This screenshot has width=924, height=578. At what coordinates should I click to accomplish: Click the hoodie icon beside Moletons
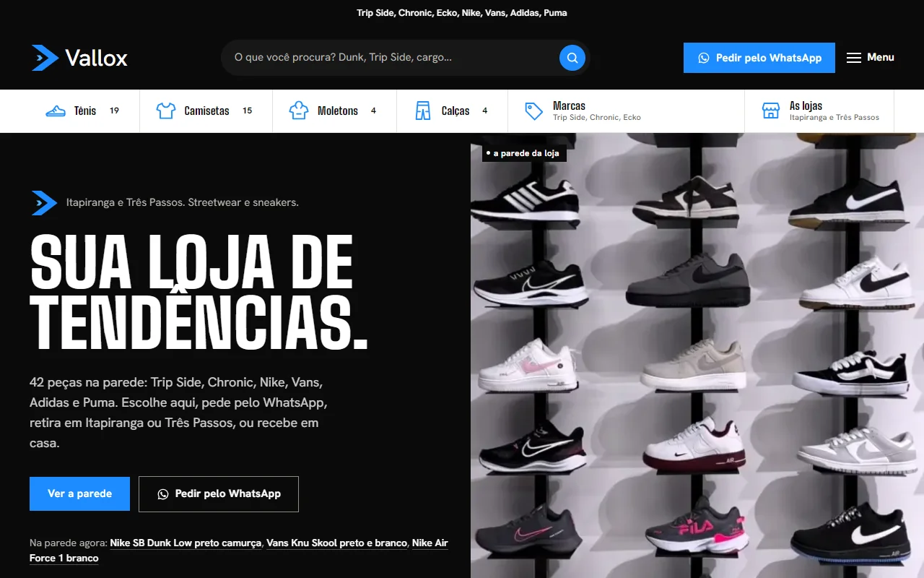click(299, 111)
